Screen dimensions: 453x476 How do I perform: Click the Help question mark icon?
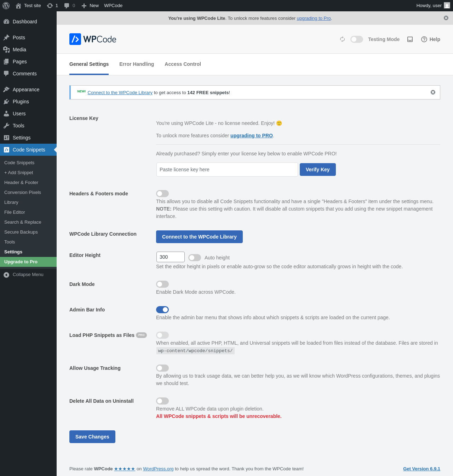pyautogui.click(x=424, y=39)
